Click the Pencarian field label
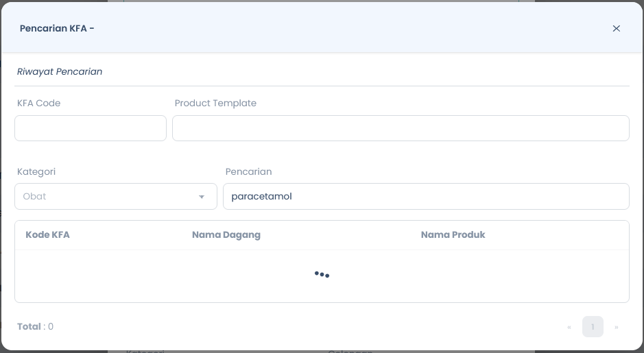 pyautogui.click(x=248, y=171)
